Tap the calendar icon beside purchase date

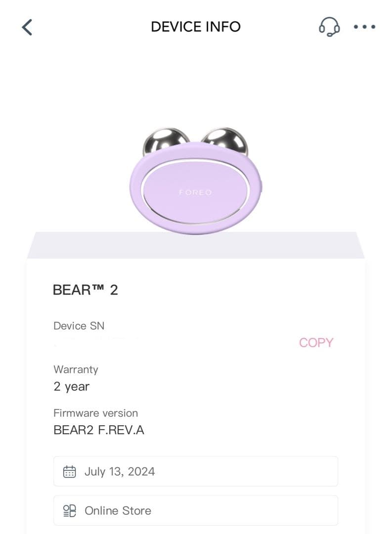(x=70, y=472)
